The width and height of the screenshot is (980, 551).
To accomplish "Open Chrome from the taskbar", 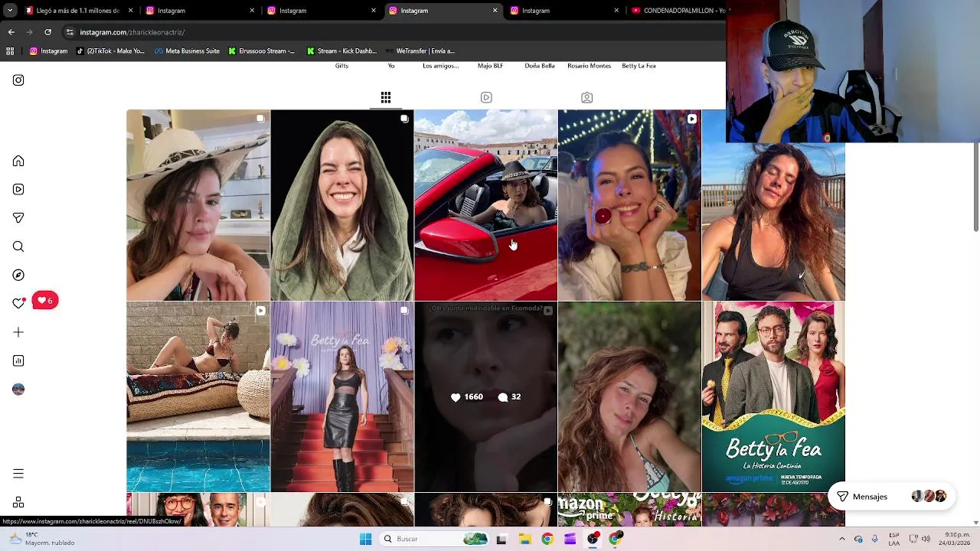I will (x=547, y=539).
